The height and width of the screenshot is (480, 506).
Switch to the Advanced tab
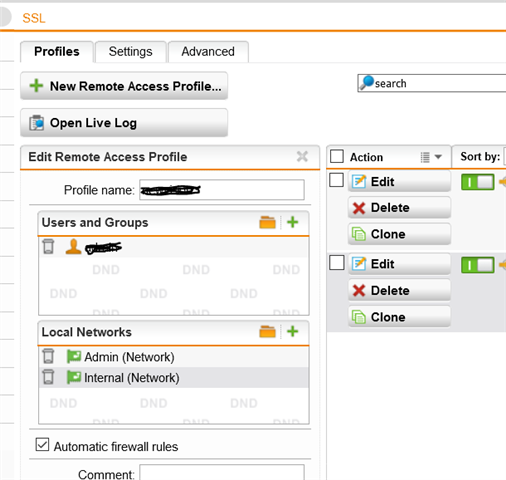pyautogui.click(x=208, y=52)
